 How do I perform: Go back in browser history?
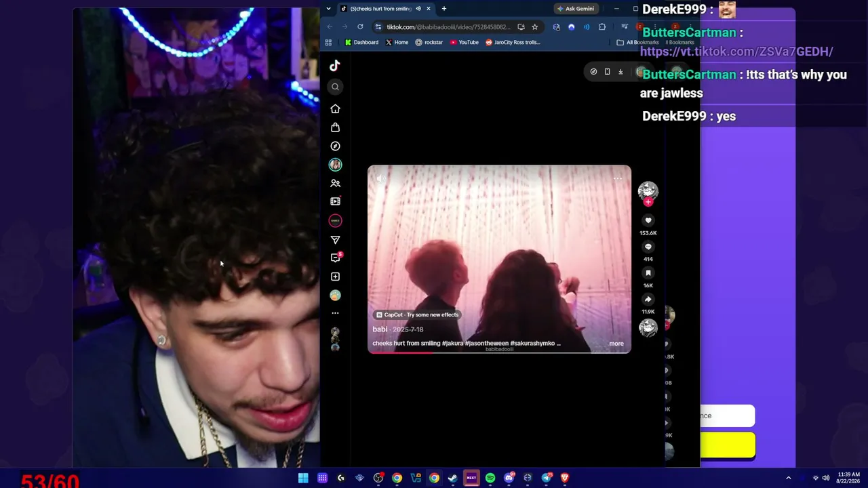330,27
